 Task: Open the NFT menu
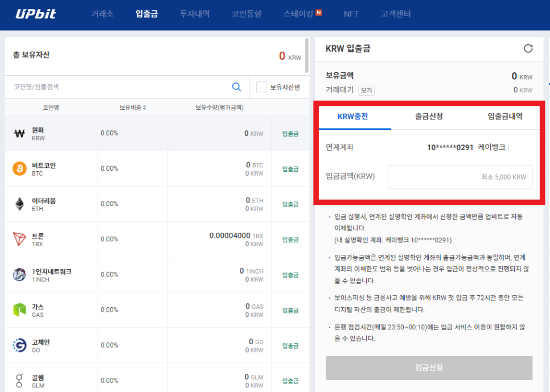pos(351,14)
